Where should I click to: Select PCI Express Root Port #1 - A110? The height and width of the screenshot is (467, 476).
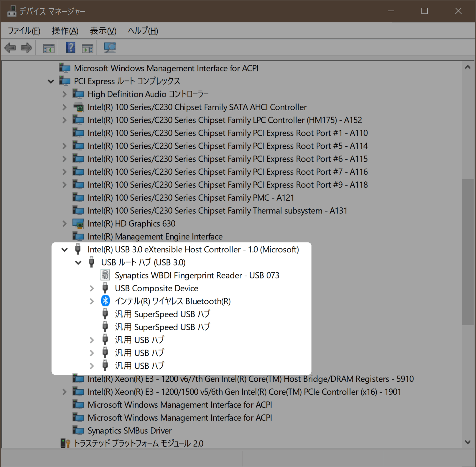tap(228, 133)
